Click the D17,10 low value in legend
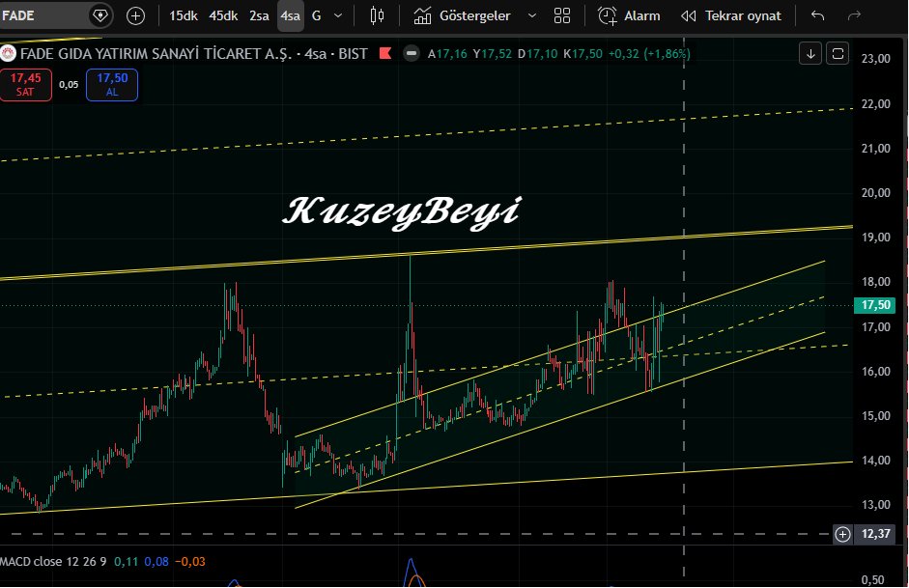This screenshot has width=909, height=588. tap(537, 54)
